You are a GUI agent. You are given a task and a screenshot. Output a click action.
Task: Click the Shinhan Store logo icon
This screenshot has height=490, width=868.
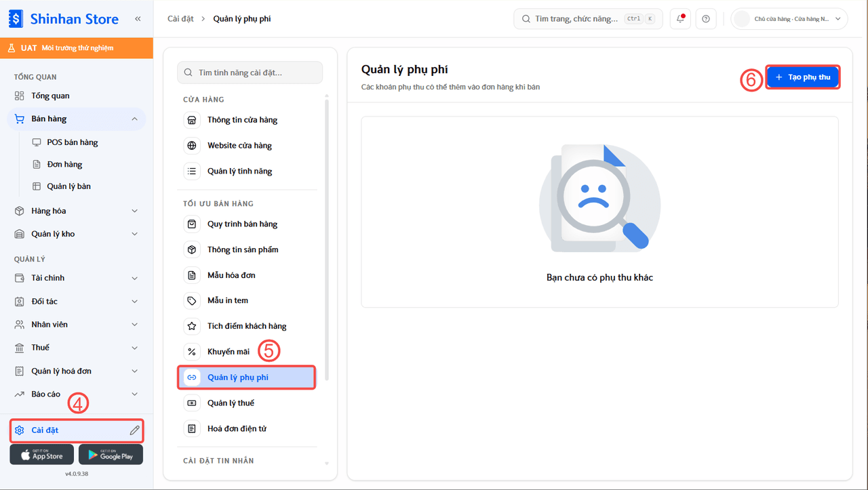16,19
